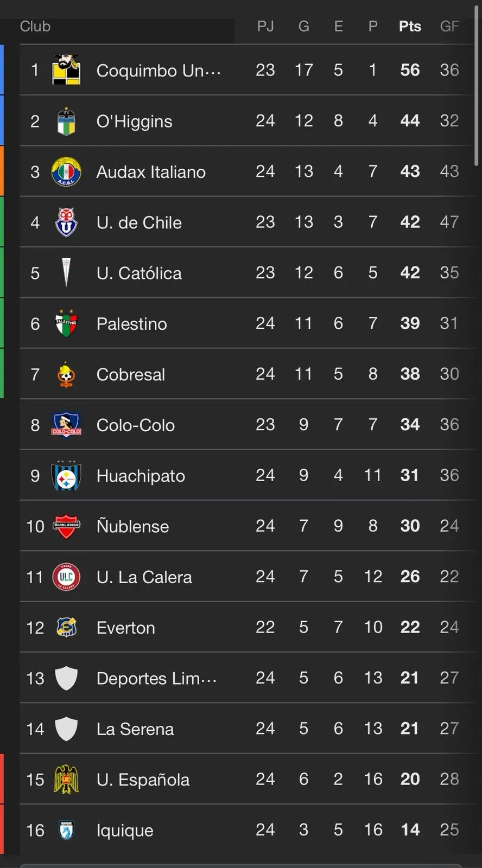Click the Audax Italiano club crest
This screenshot has height=868, width=482.
click(66, 171)
